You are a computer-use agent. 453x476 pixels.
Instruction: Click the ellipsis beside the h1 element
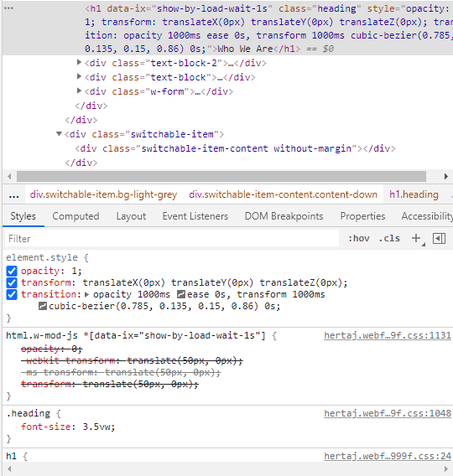[x=8, y=8]
